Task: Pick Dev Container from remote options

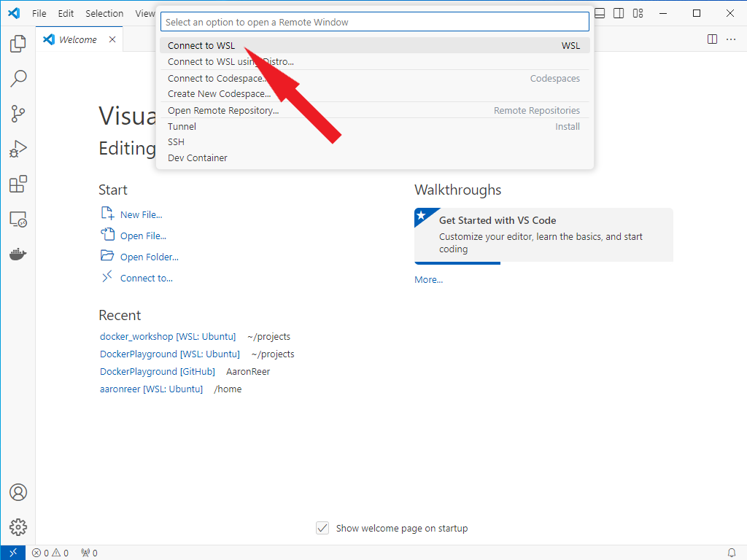Action: 196,157
